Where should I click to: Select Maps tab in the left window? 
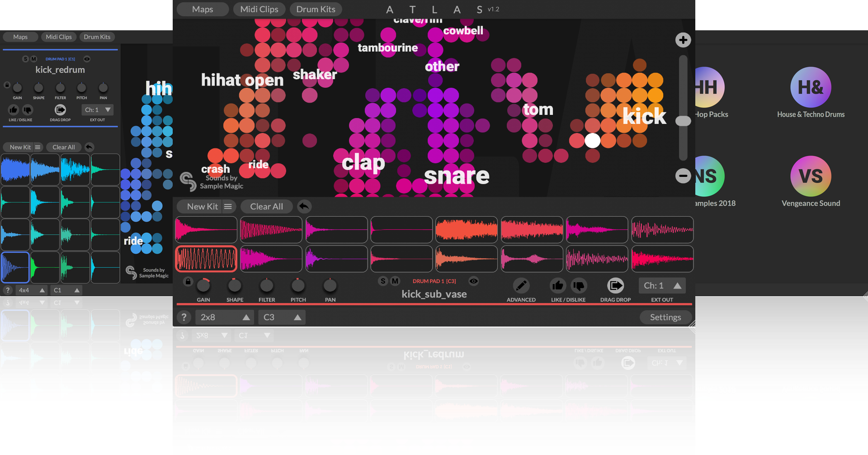(20, 37)
